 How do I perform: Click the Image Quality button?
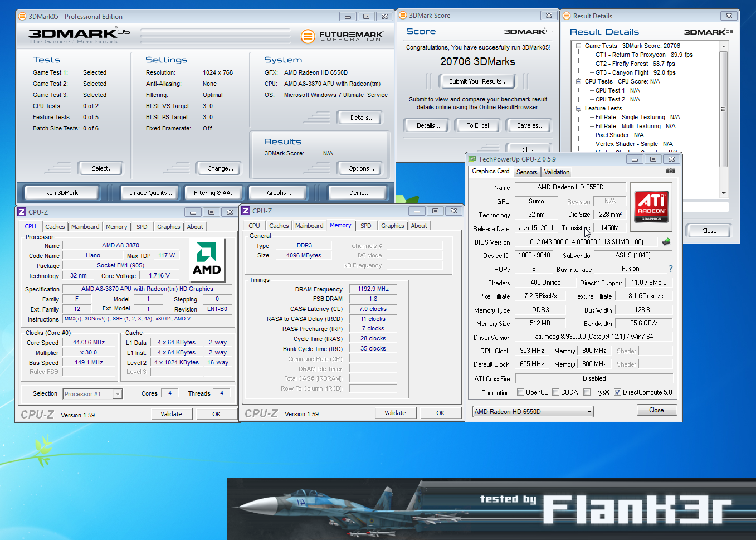click(x=150, y=193)
